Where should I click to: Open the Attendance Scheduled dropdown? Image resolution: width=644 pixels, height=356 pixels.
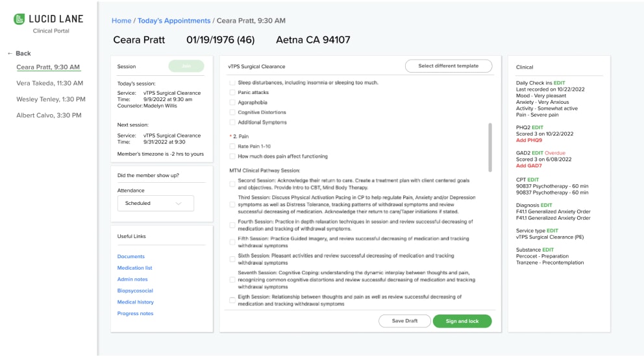155,203
